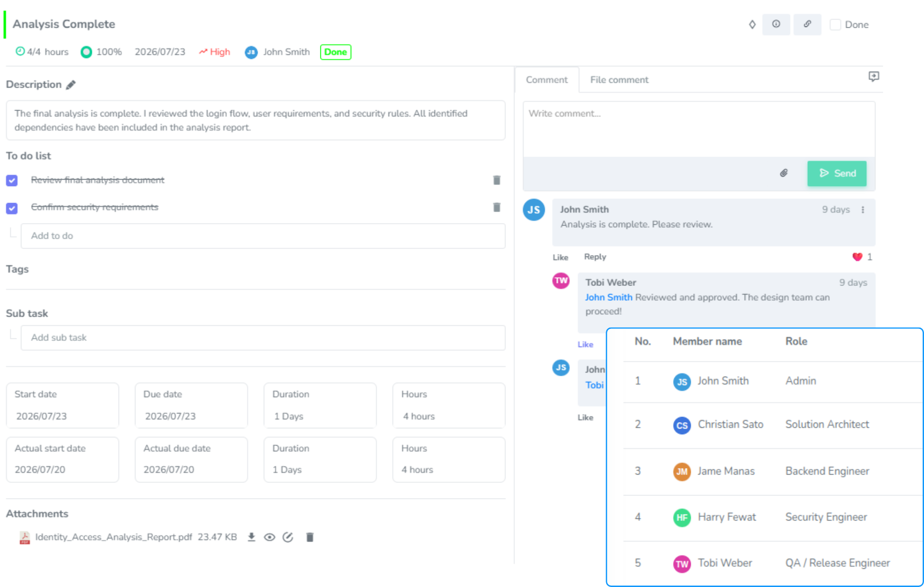Image resolution: width=924 pixels, height=587 pixels.
Task: Click CS avatar in member list
Action: tap(682, 426)
